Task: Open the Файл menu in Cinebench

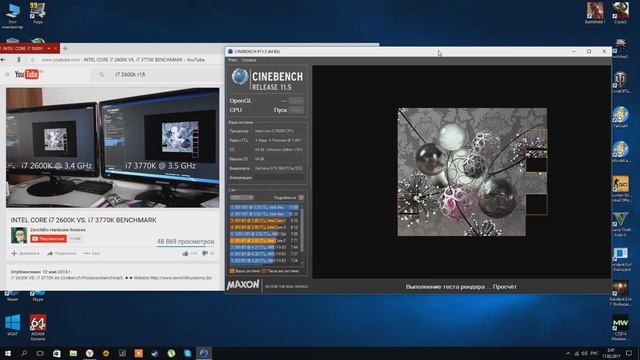Action: 232,60
